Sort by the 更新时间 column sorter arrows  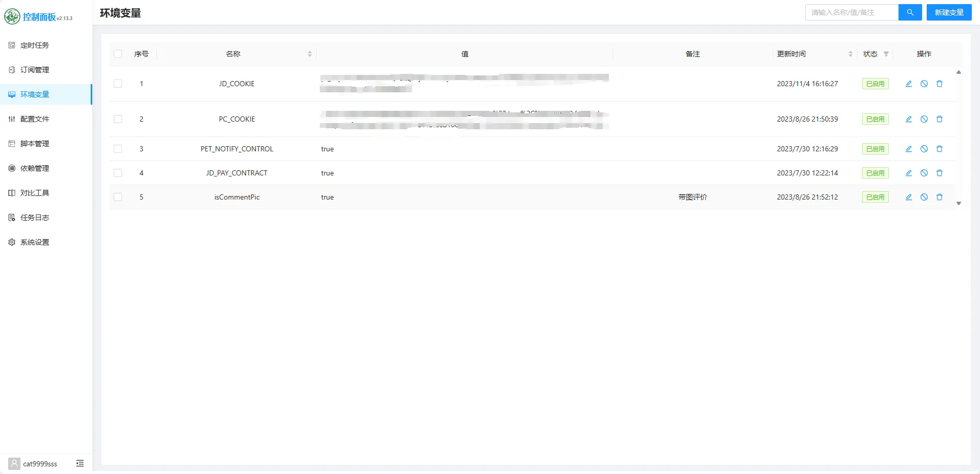850,54
